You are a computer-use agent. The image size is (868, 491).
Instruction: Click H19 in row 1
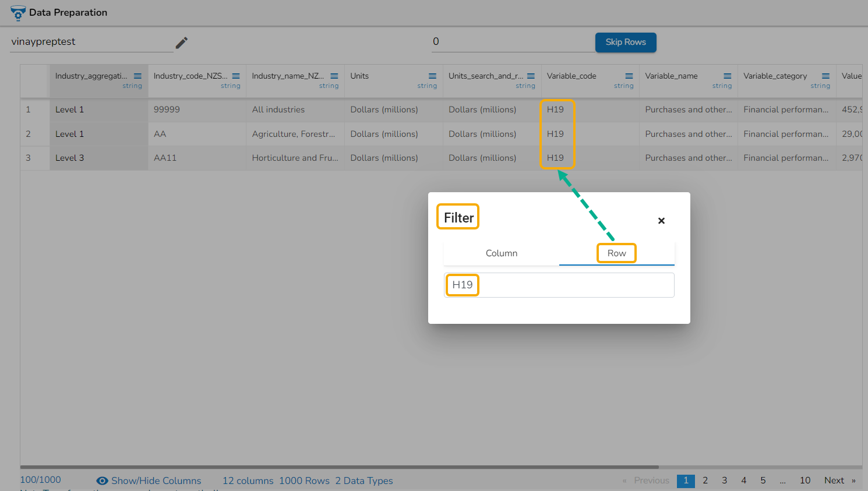555,109
